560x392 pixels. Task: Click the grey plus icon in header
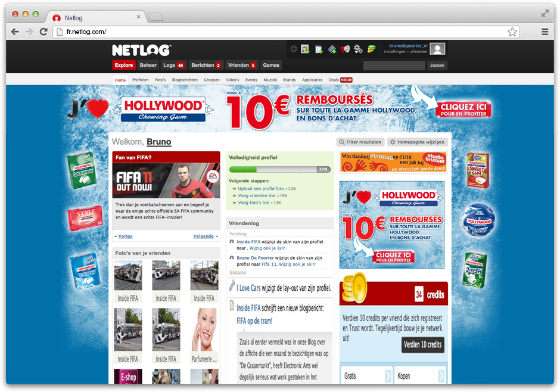click(293, 49)
